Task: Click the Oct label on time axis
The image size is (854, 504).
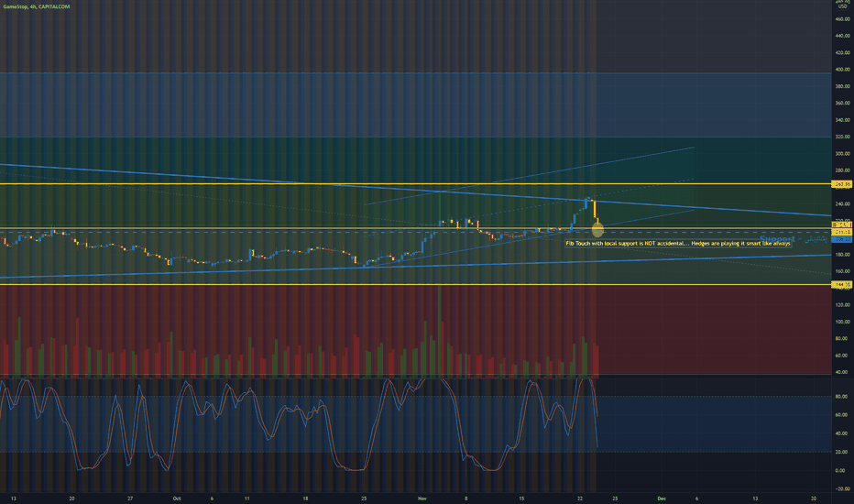Action: (x=177, y=499)
